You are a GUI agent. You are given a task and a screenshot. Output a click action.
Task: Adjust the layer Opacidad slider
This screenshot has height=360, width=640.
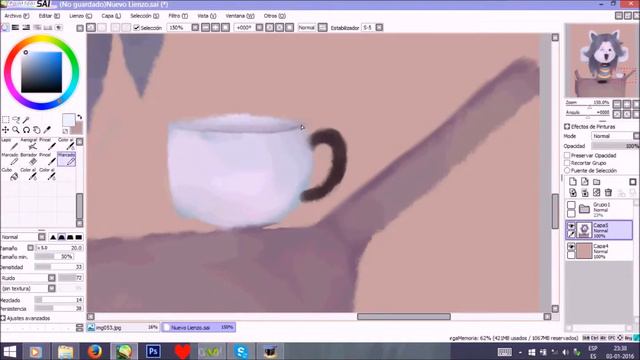pyautogui.click(x=615, y=146)
